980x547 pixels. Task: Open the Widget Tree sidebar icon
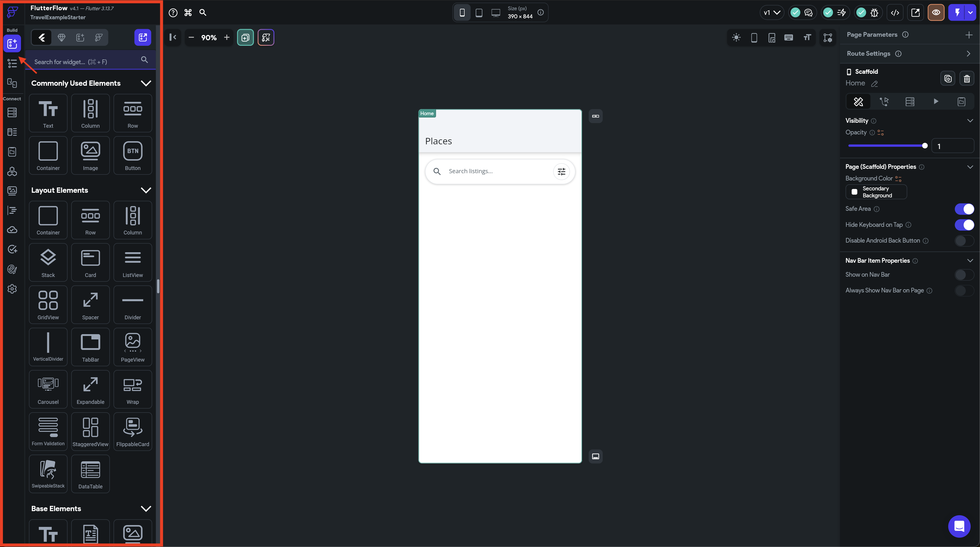[12, 63]
